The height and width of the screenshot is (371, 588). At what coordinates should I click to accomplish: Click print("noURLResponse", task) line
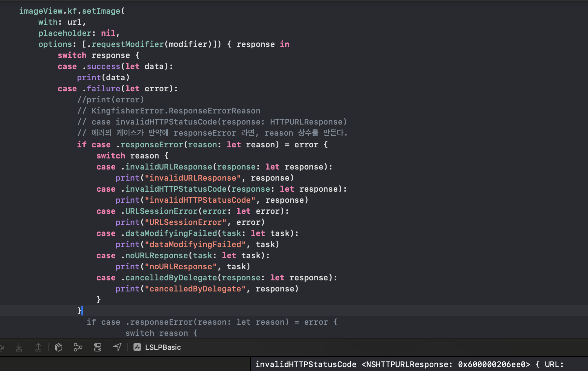(x=183, y=267)
